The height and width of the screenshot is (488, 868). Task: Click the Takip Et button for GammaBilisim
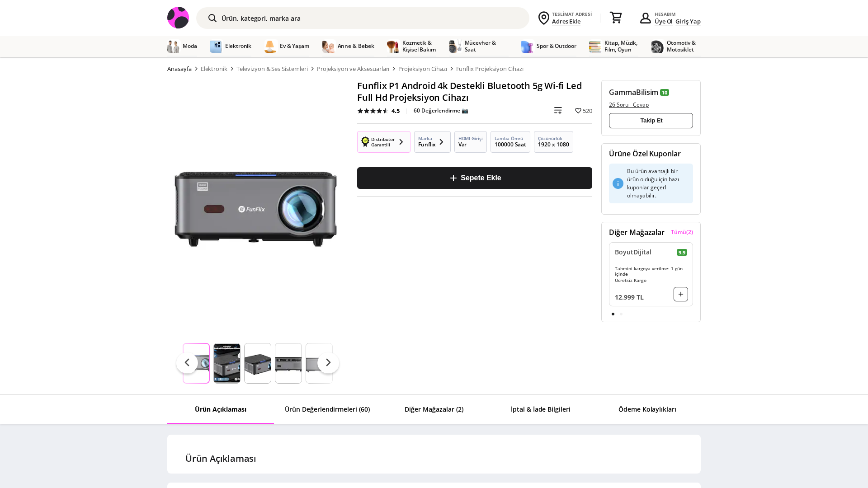coord(651,120)
